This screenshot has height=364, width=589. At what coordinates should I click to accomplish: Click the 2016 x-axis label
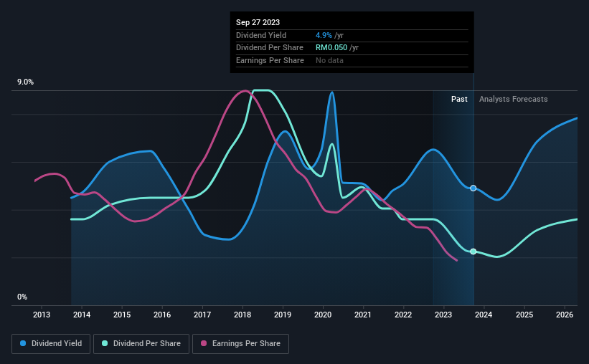(x=162, y=315)
